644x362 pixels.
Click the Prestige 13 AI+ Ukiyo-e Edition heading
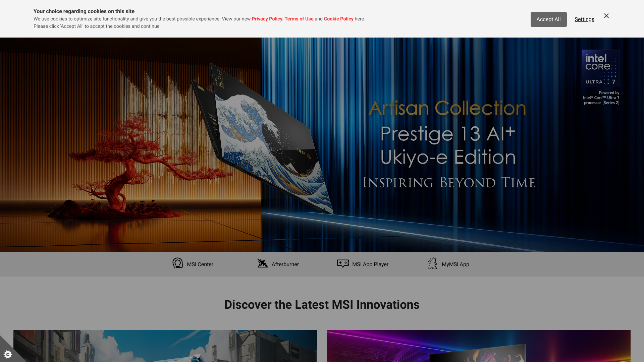[x=448, y=145]
